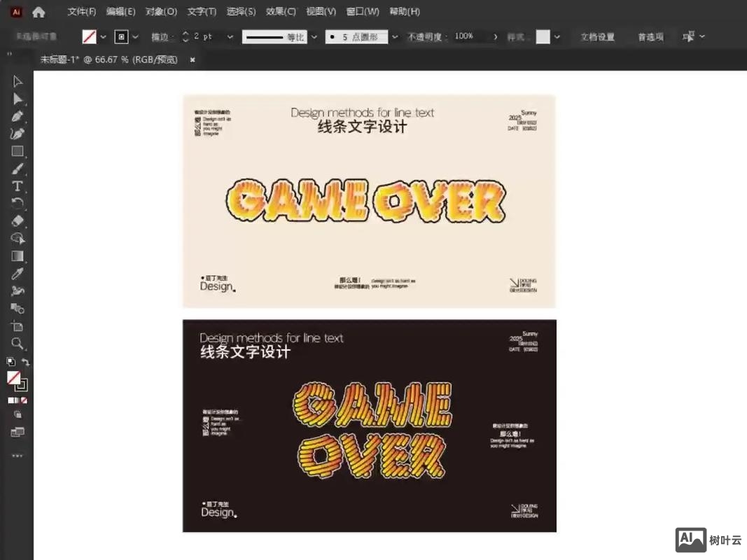Screen dimensions: 747x560
Task: Select the Selection tool
Action: coord(19,81)
